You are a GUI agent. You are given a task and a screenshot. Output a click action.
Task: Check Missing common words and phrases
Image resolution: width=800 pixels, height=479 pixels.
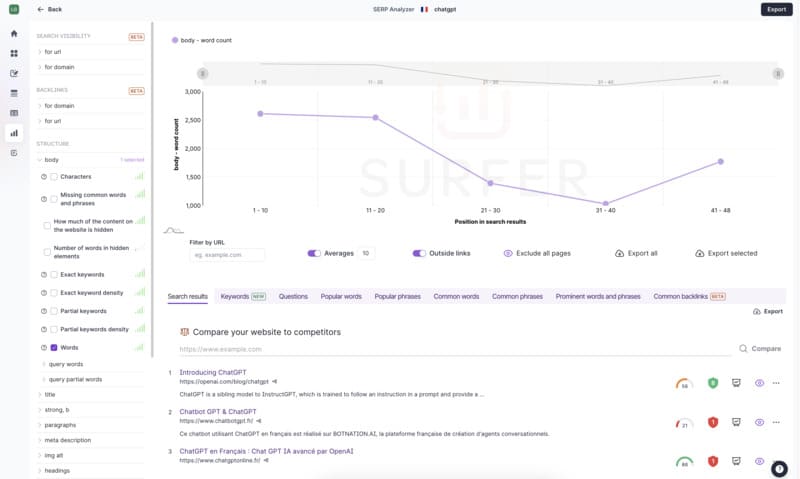(x=54, y=199)
